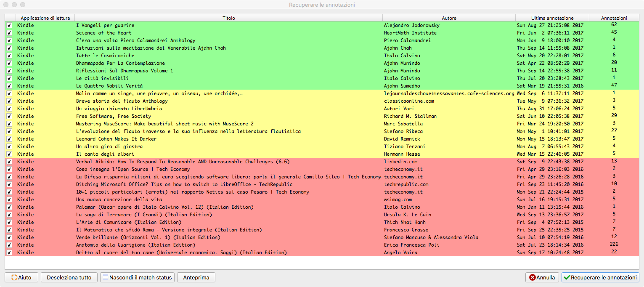Click author Hermann Hesse
This screenshot has height=287, width=644.
[402, 154]
